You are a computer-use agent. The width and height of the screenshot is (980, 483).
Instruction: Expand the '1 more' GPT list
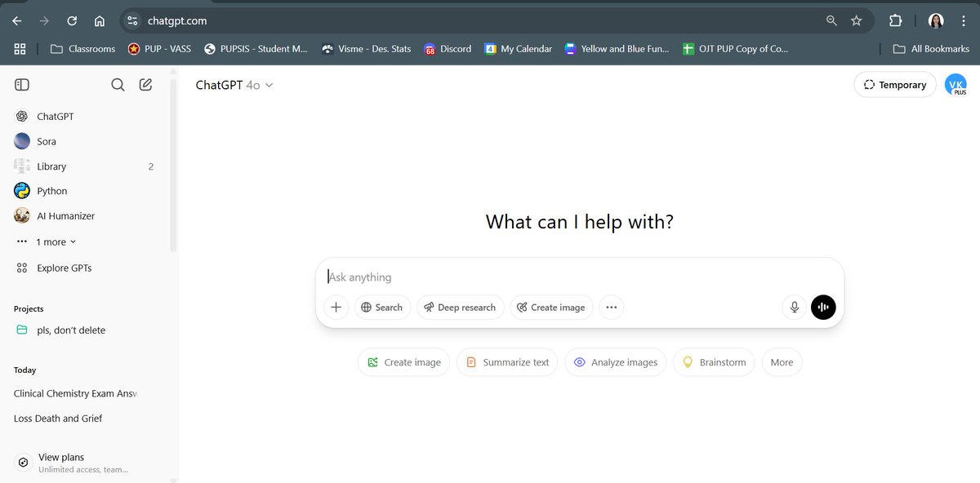(x=47, y=242)
